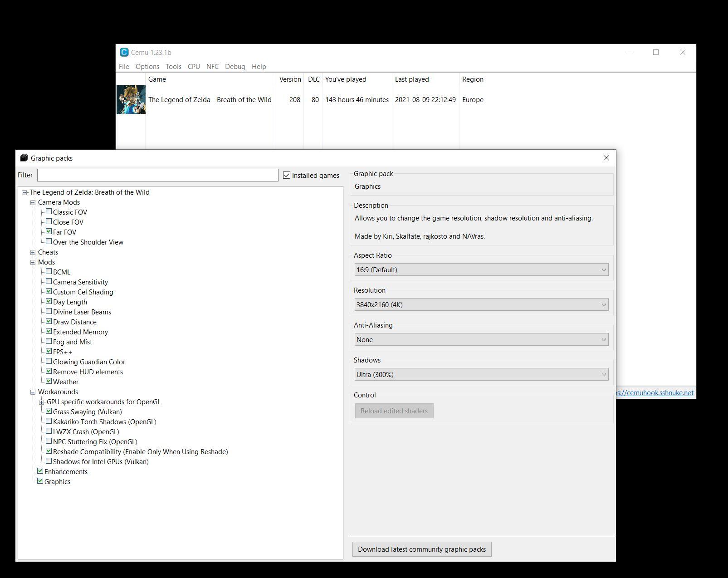Select The Legend of Zelda game title row

[x=210, y=99]
